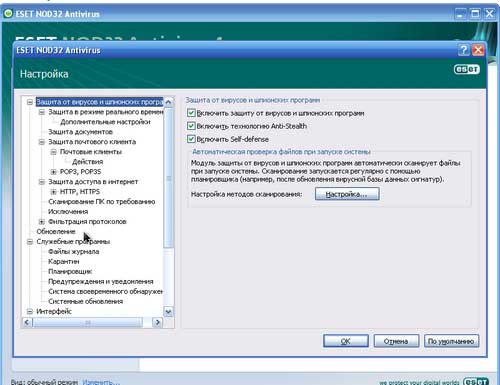500x385 pixels.
Task: Maximize the main ESET NOD32 window
Action: click(475, 14)
